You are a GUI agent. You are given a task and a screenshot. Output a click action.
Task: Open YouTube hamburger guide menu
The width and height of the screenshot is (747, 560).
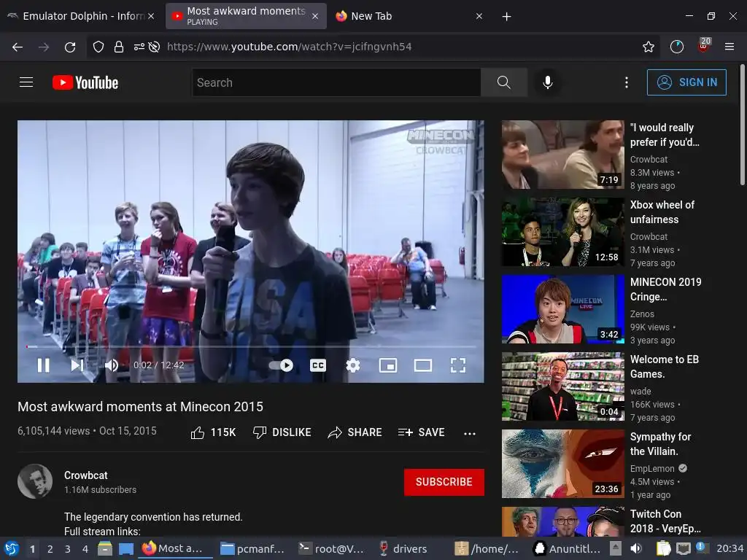coord(26,82)
